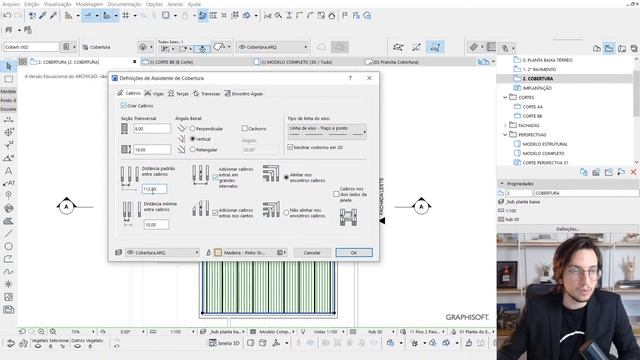Image resolution: width=640 pixels, height=360 pixels.
Task: Select the Vertical angle radio button
Action: click(x=193, y=139)
